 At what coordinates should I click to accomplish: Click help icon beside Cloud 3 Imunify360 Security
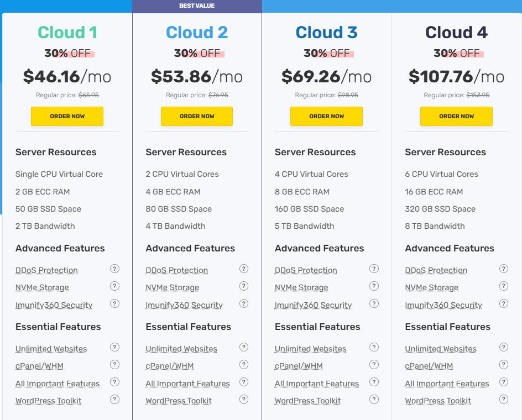pyautogui.click(x=374, y=303)
